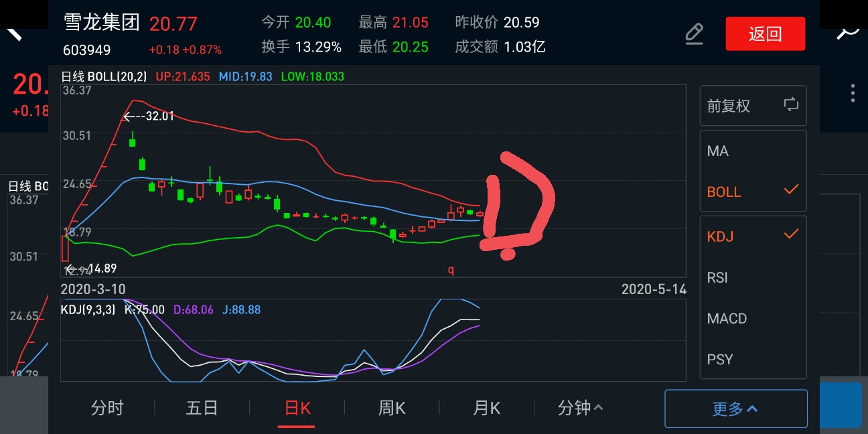Viewport: 868px width, 434px height.
Task: Click the end date 2020-5-14
Action: [653, 289]
